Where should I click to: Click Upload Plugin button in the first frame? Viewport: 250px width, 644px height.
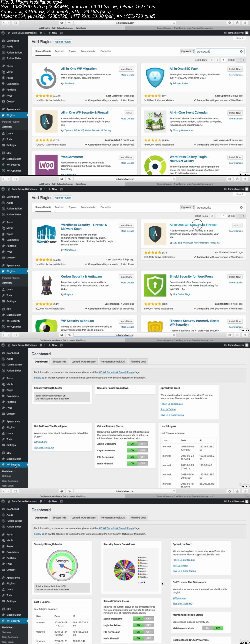[63, 42]
